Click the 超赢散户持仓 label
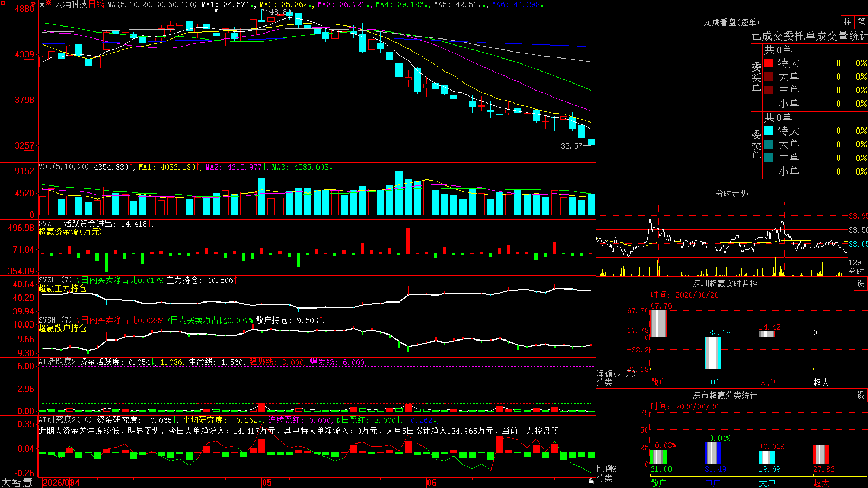 pos(62,328)
